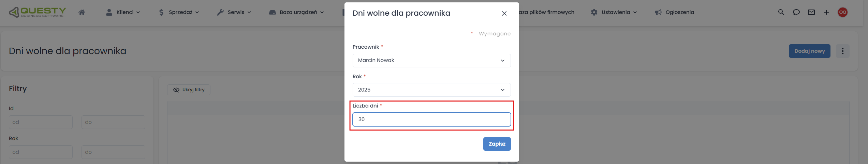Click the Liczba dni input field

(x=431, y=119)
